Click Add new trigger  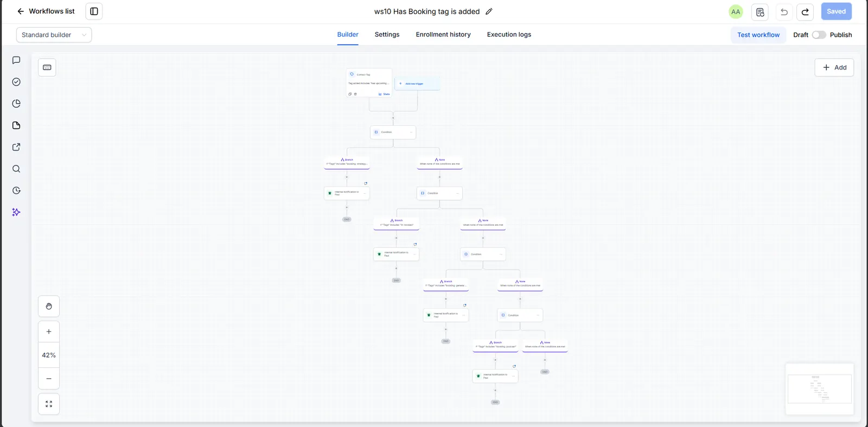[x=417, y=84]
